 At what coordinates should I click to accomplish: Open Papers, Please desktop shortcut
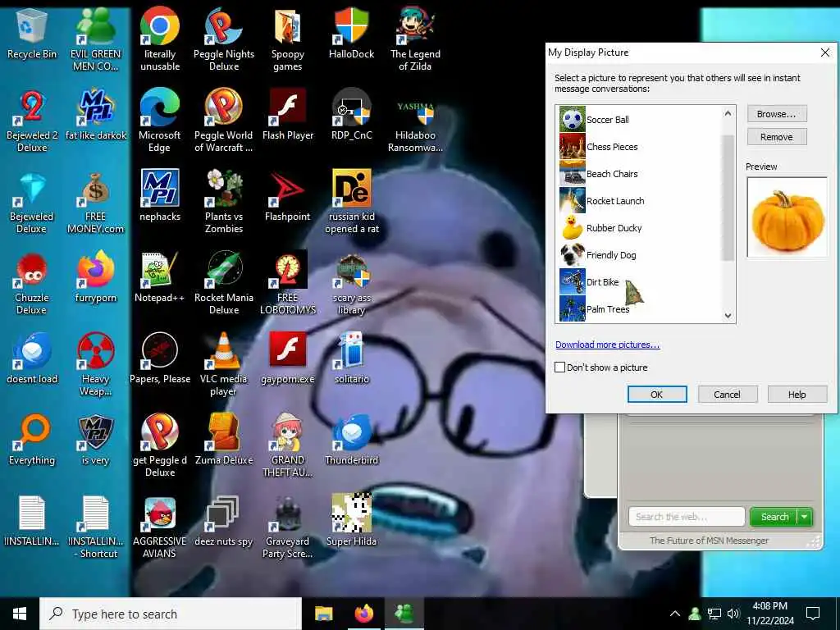160,360
